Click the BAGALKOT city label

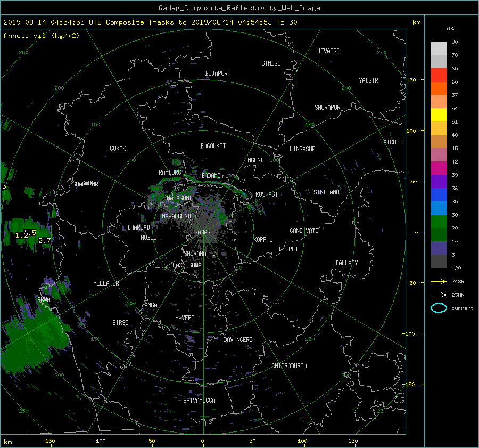point(213,146)
